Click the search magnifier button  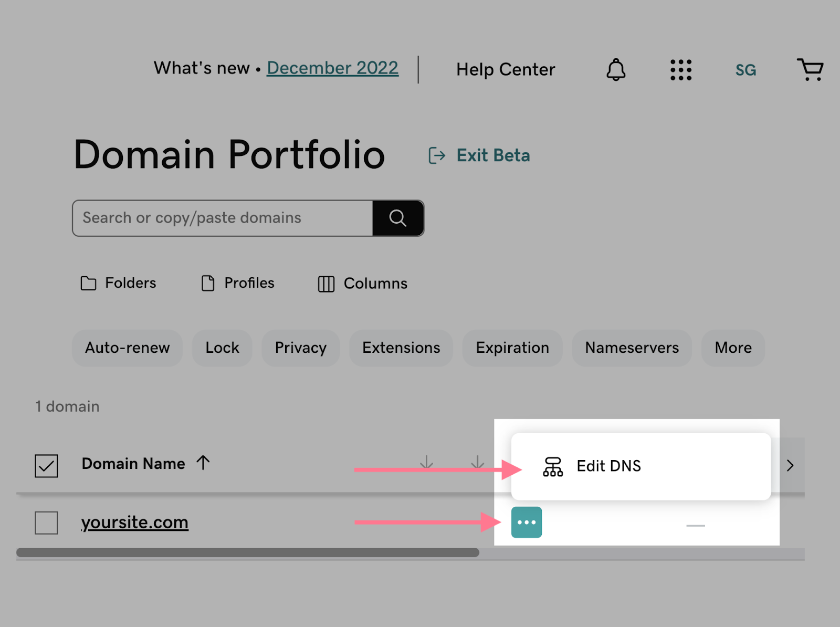click(397, 218)
